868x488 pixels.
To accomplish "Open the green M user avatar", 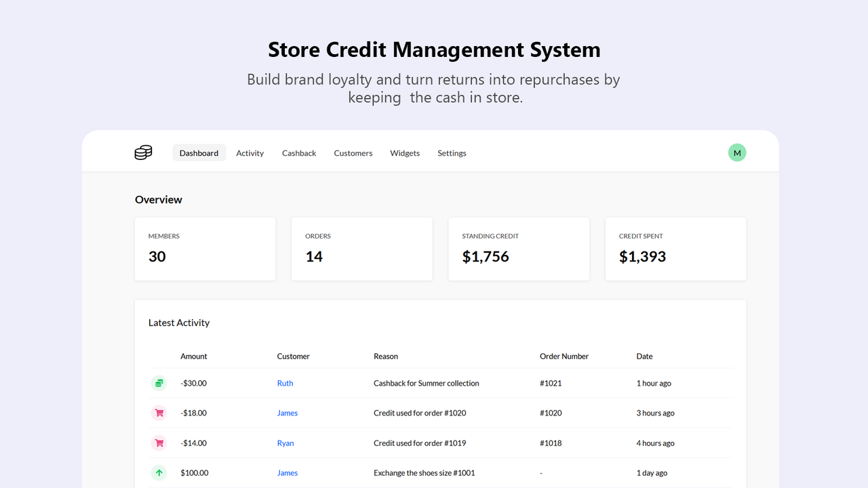I will (737, 153).
